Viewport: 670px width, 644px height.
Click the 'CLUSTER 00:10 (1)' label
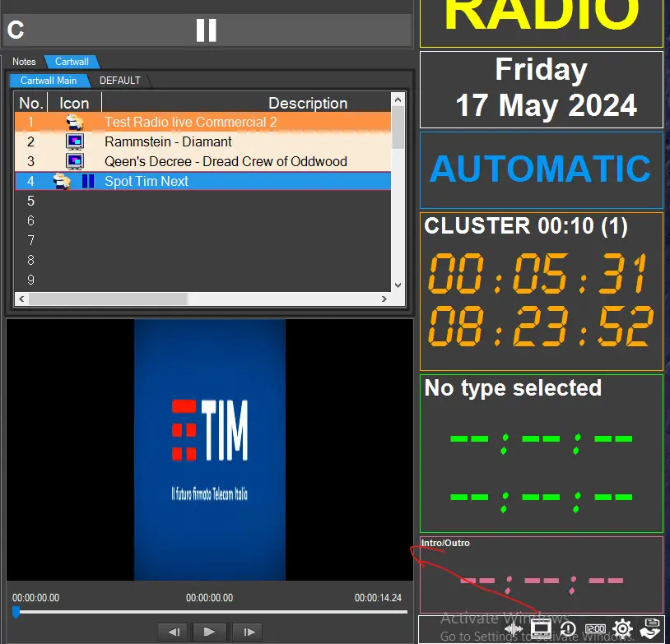point(526,225)
